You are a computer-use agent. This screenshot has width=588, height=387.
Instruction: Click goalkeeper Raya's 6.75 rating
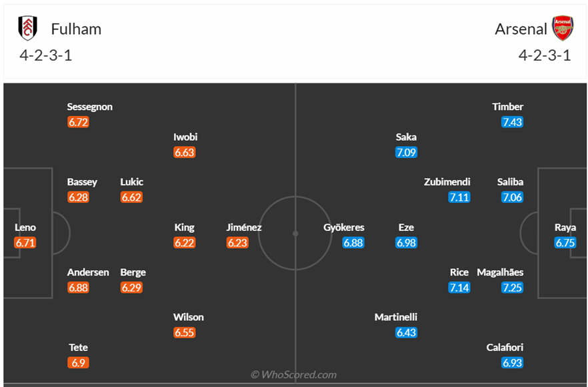(x=565, y=243)
